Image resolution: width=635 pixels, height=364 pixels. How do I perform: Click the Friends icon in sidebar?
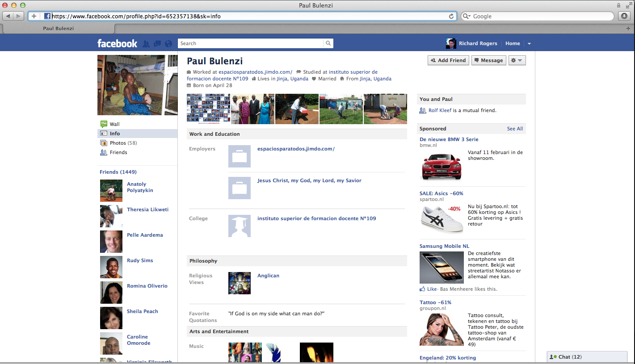pos(104,152)
